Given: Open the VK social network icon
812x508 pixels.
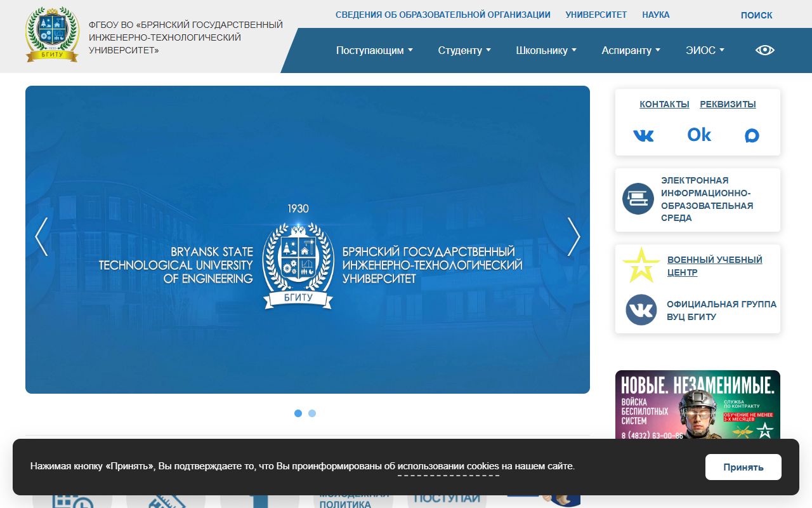Looking at the screenshot, I should pyautogui.click(x=643, y=135).
